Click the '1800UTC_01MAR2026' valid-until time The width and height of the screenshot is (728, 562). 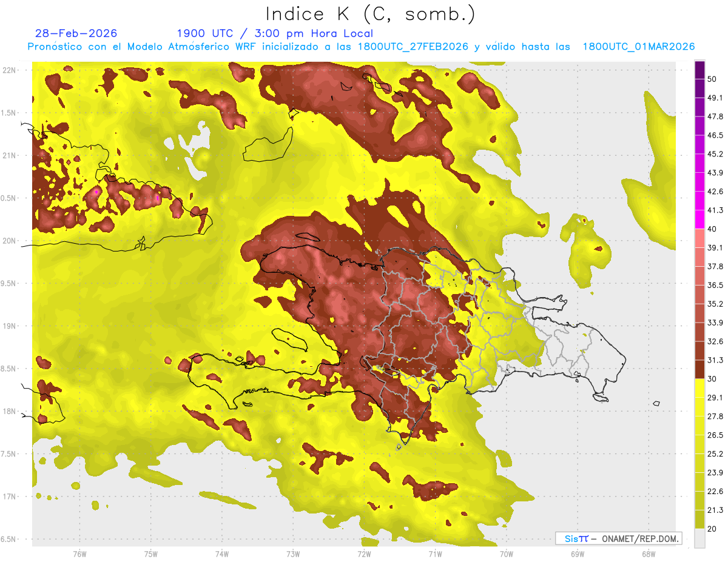[639, 47]
